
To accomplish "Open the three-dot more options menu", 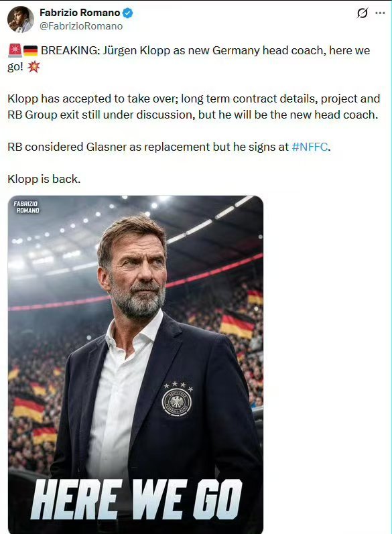I will [x=380, y=13].
